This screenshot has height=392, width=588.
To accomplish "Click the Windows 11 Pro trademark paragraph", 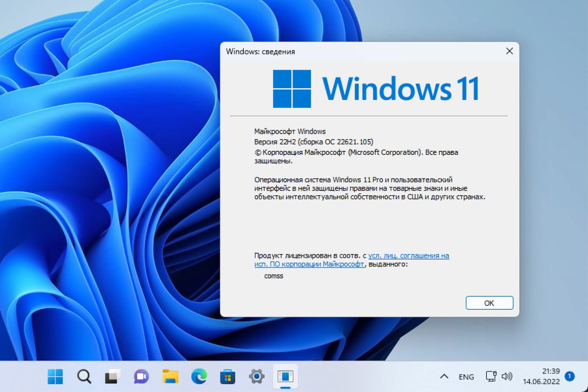I will tap(370, 188).
